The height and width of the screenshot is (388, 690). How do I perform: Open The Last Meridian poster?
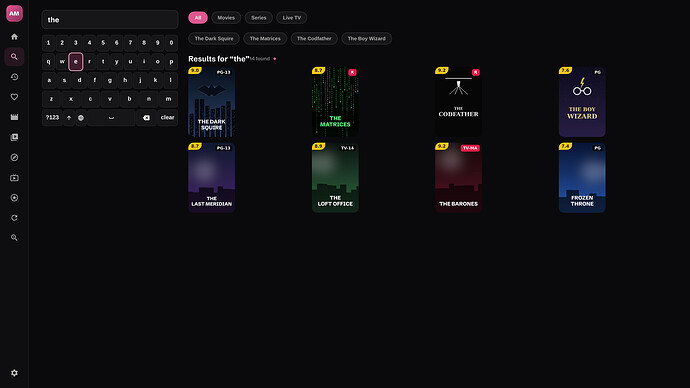pyautogui.click(x=212, y=178)
